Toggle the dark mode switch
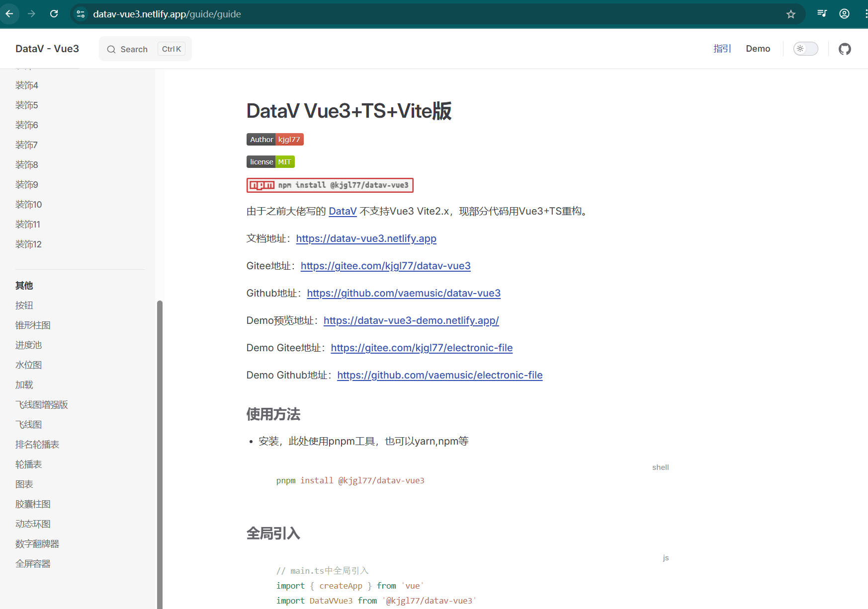868x609 pixels. click(x=805, y=49)
